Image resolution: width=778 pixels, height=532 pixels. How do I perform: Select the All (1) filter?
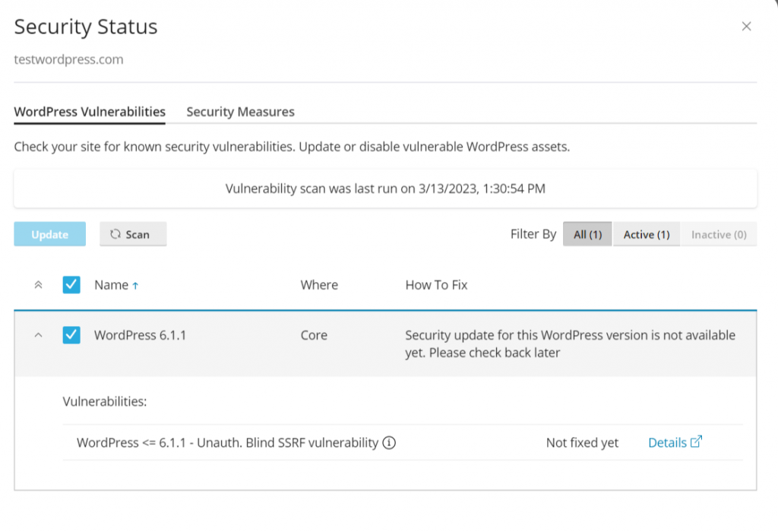[x=587, y=234]
